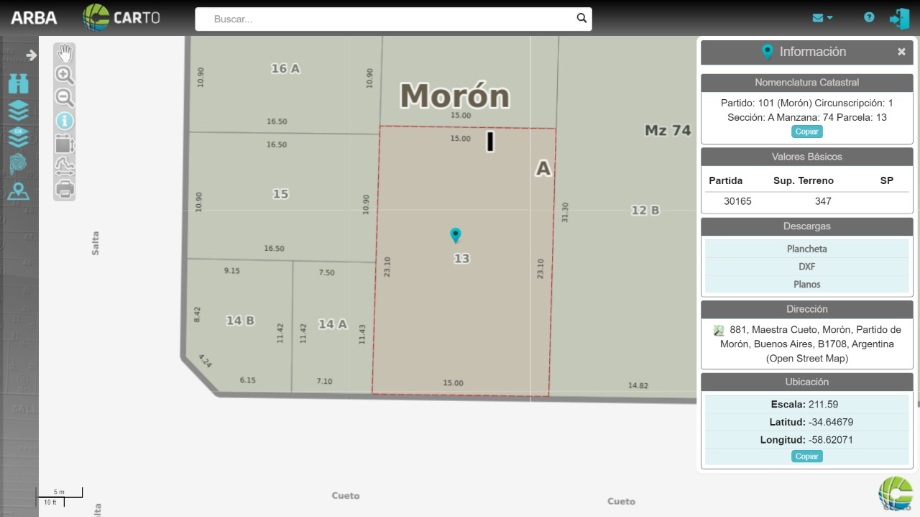Open the print map tool
This screenshot has height=517, width=920.
click(x=65, y=189)
